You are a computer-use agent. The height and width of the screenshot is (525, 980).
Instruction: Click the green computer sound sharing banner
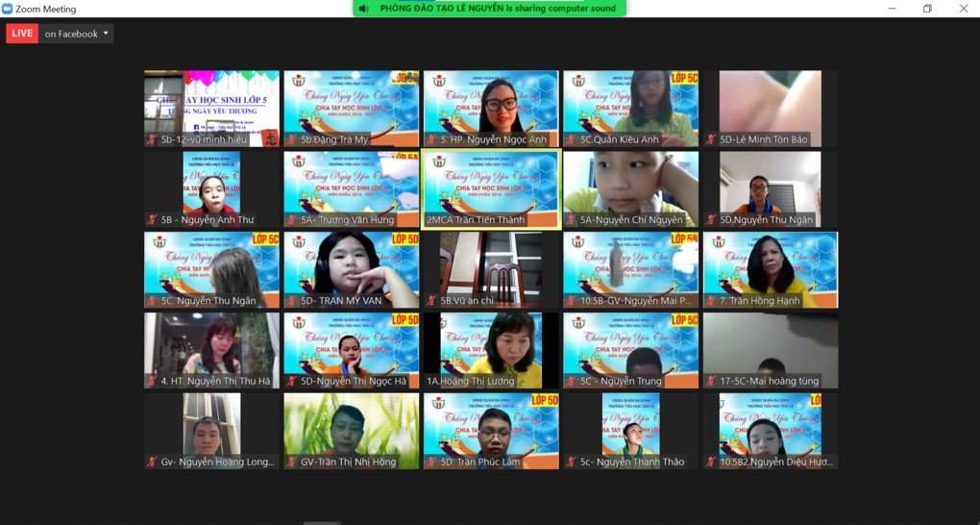coord(490,9)
